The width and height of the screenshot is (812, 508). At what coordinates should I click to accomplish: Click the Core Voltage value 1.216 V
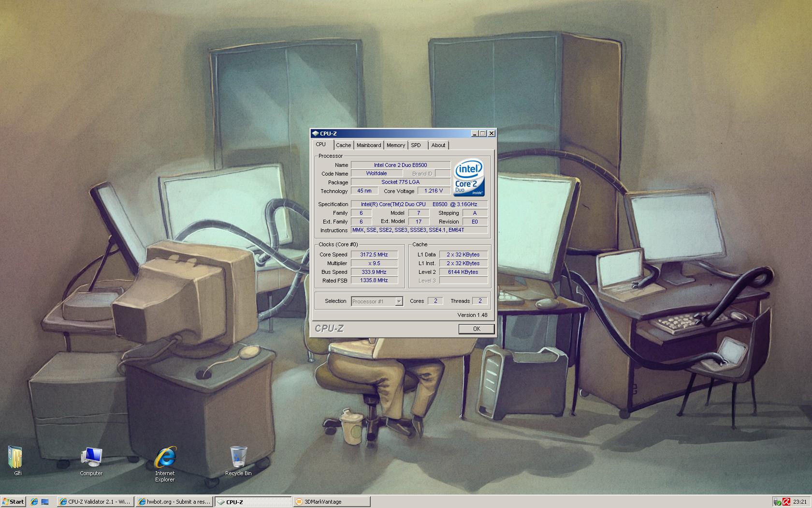tap(434, 191)
